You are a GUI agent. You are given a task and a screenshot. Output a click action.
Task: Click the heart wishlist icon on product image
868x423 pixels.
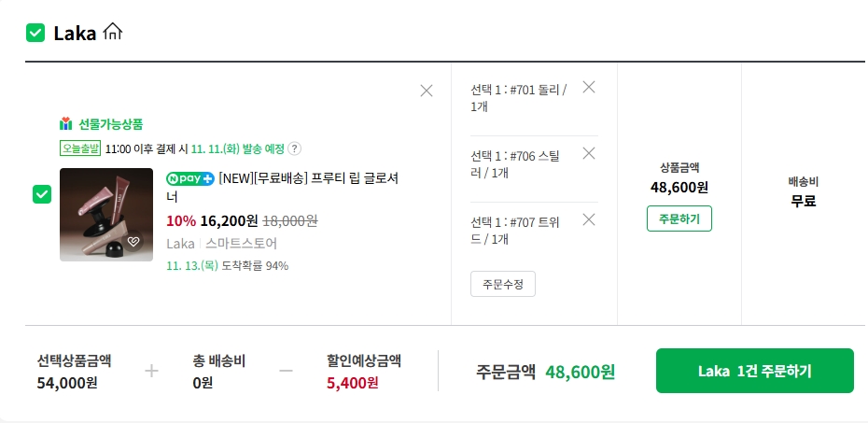133,242
